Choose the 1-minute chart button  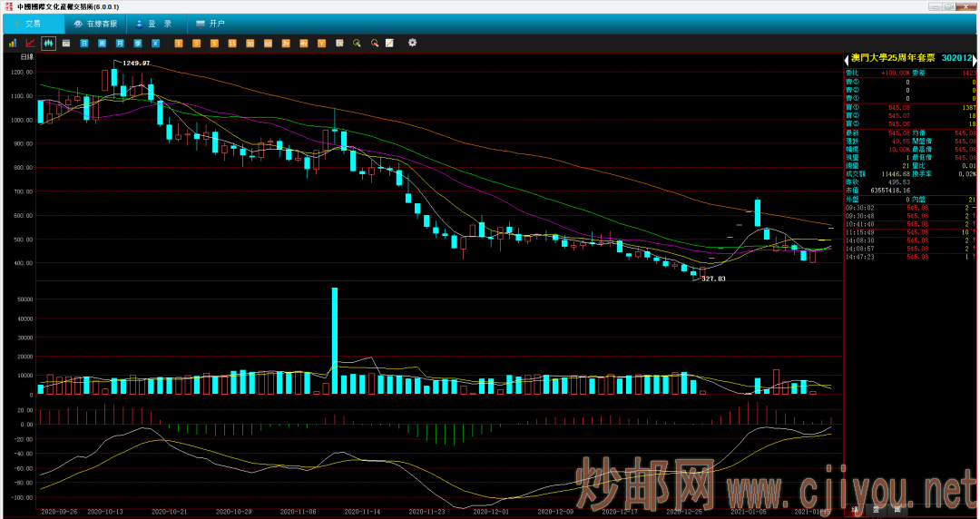[178, 44]
